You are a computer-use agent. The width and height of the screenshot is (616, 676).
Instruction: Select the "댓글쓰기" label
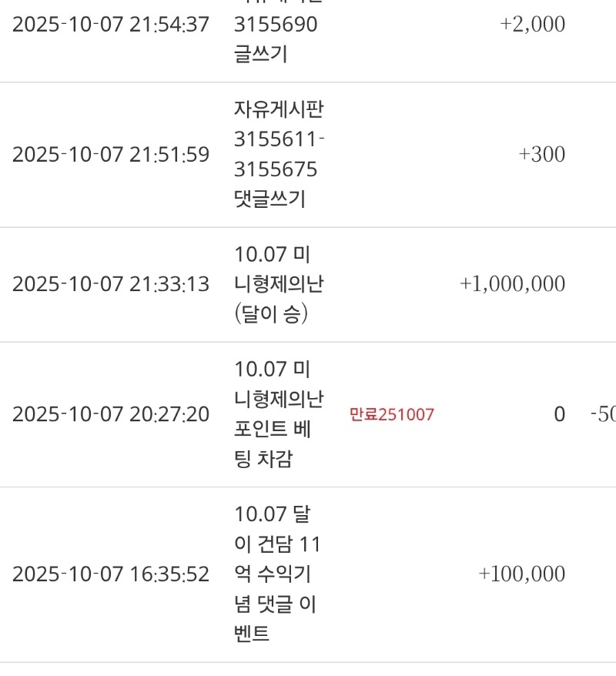(x=269, y=199)
